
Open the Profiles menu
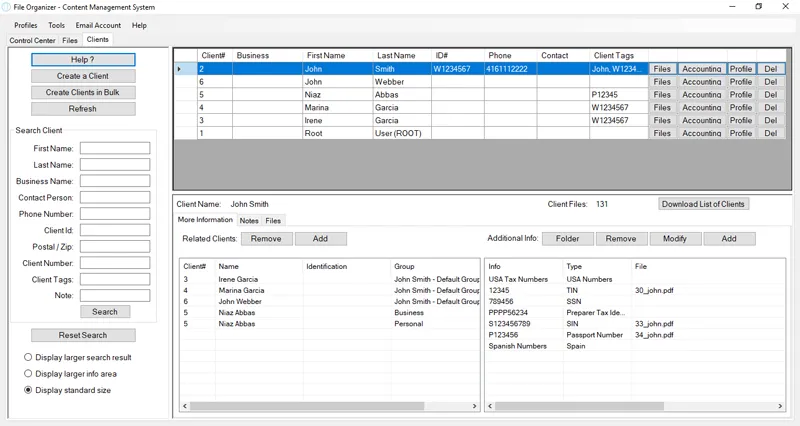(26, 25)
